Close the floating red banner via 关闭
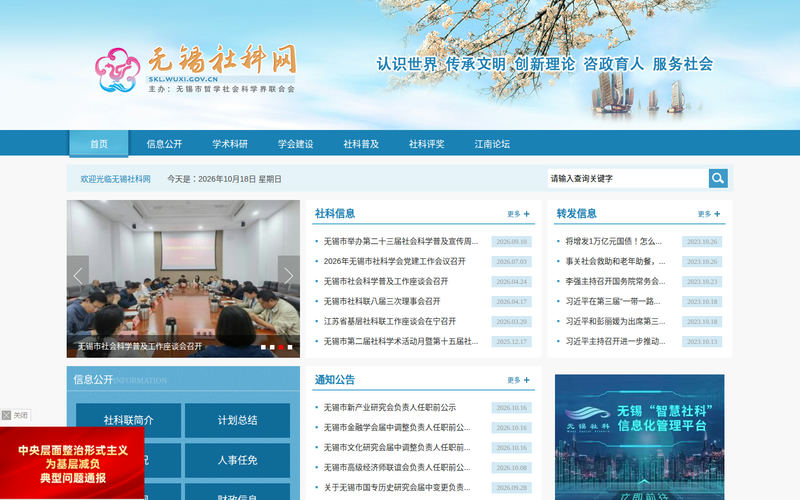800x500 pixels. click(x=15, y=415)
